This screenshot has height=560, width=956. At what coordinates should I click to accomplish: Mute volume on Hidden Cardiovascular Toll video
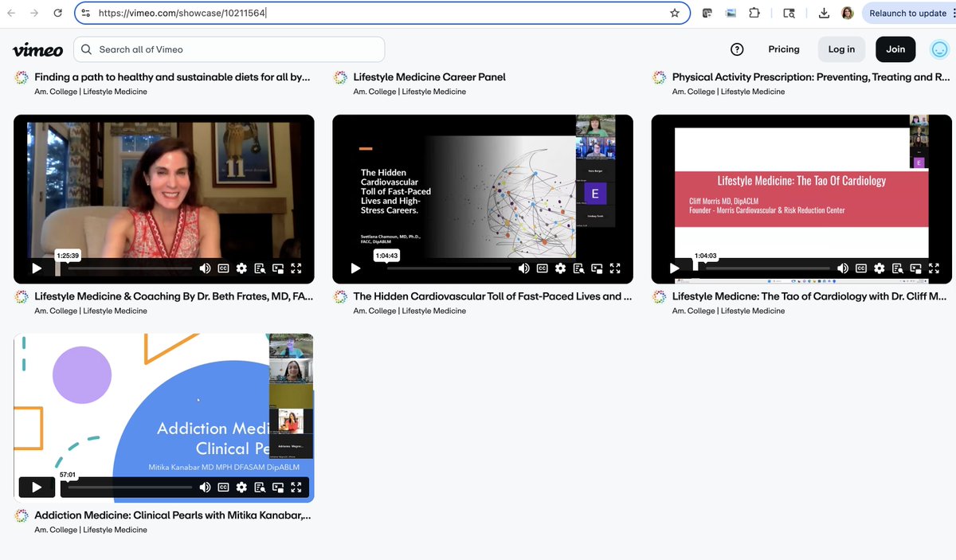(x=523, y=268)
